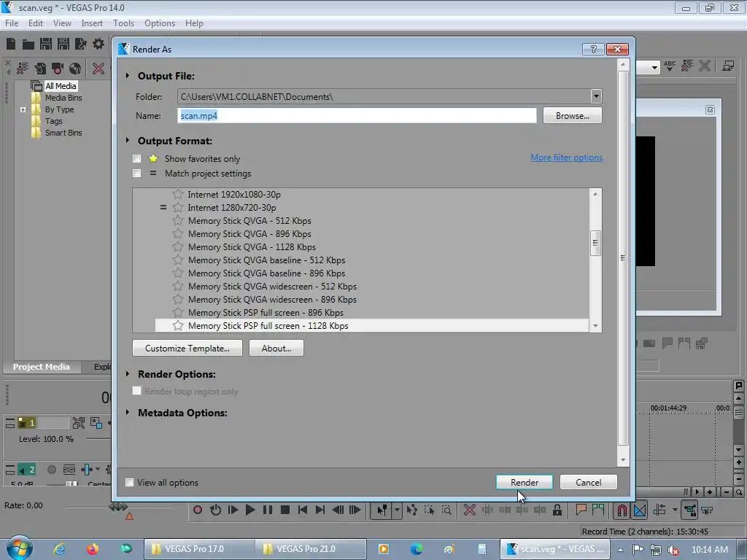
Task: Open the View menu
Action: [62, 23]
